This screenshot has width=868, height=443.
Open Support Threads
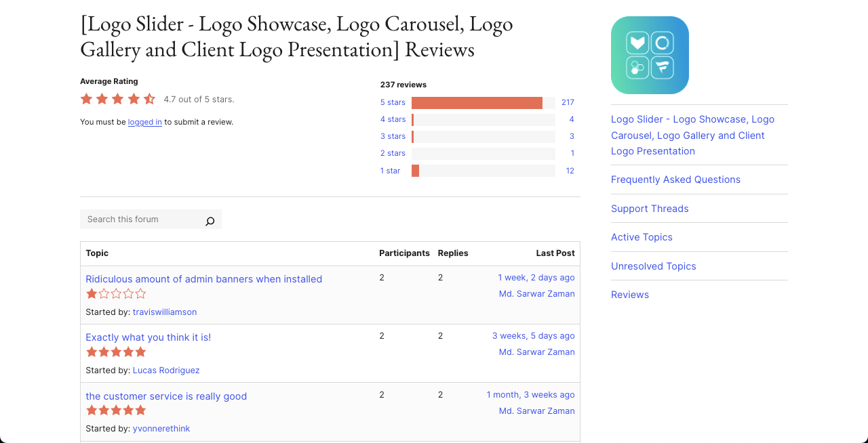pyautogui.click(x=650, y=209)
